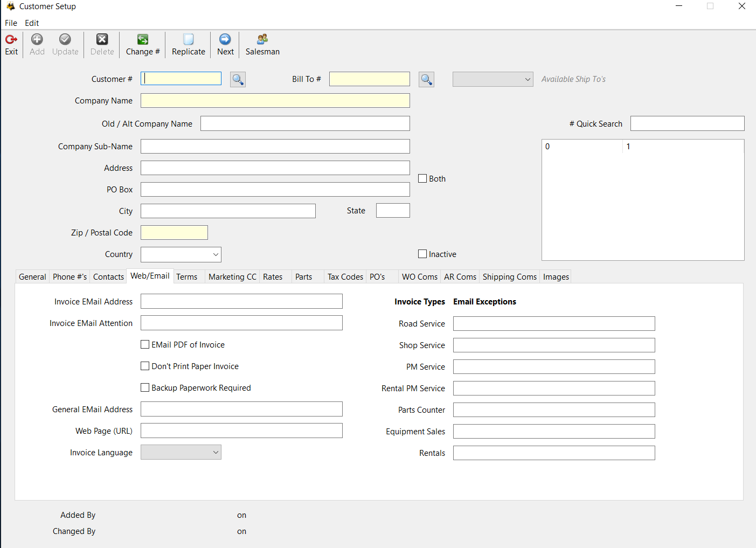Image resolution: width=756 pixels, height=548 pixels.
Task: Click the Bill To # field
Action: click(x=370, y=79)
